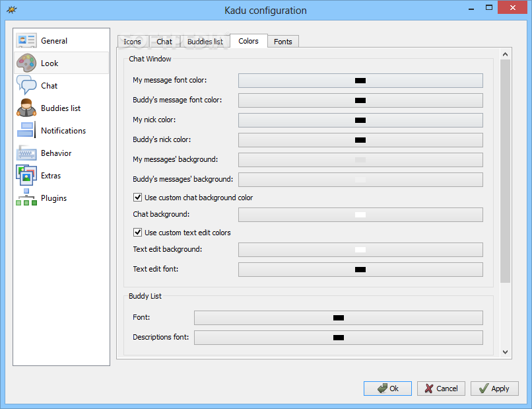Viewport: 532px width, 409px height.
Task: Select the Plugins label in sidebar
Action: tap(54, 198)
